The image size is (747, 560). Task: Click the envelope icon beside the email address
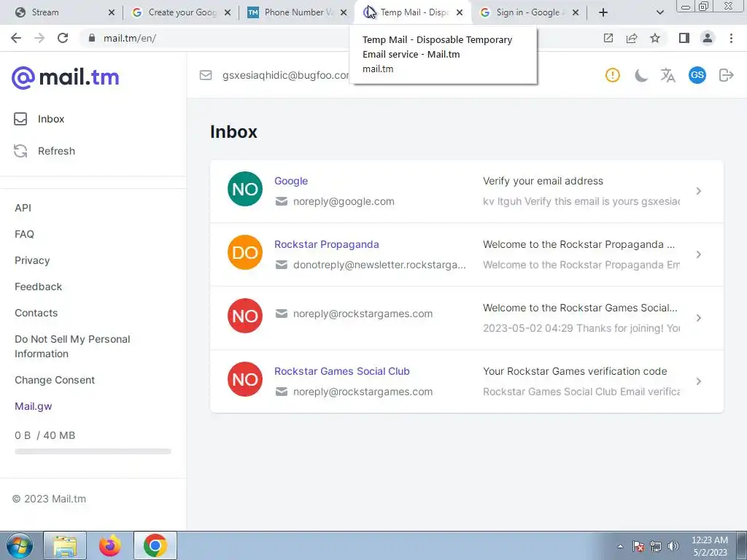click(x=206, y=75)
